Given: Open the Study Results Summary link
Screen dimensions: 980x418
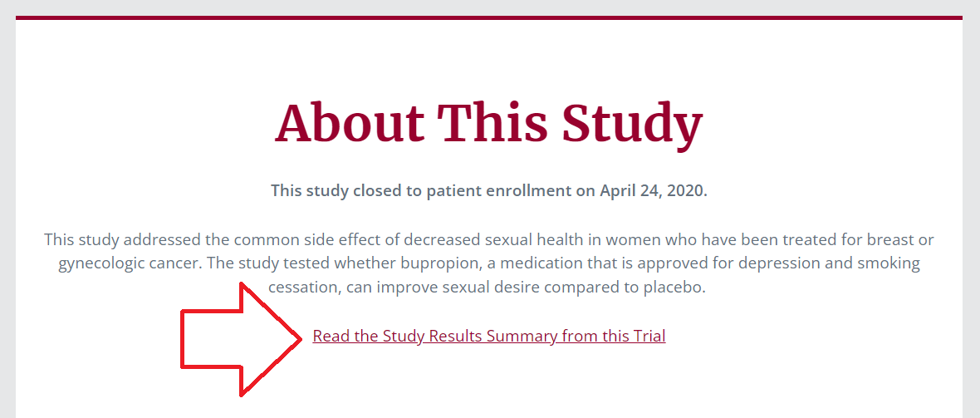Looking at the screenshot, I should (488, 337).
